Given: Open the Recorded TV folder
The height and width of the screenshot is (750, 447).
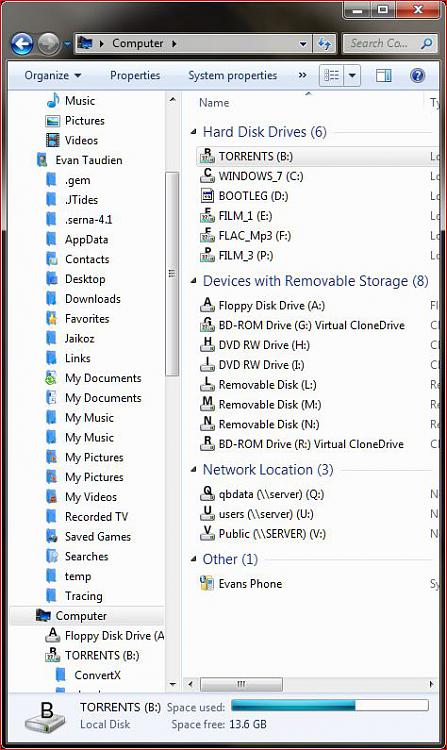Looking at the screenshot, I should (96, 517).
